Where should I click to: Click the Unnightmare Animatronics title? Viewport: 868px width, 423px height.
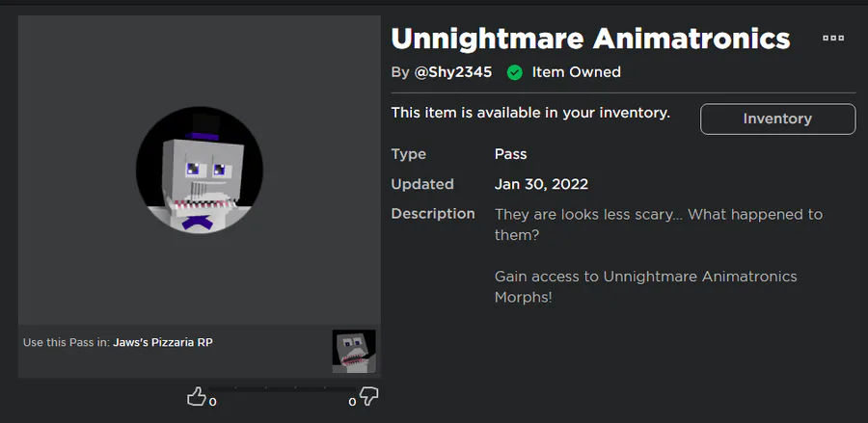click(x=590, y=40)
